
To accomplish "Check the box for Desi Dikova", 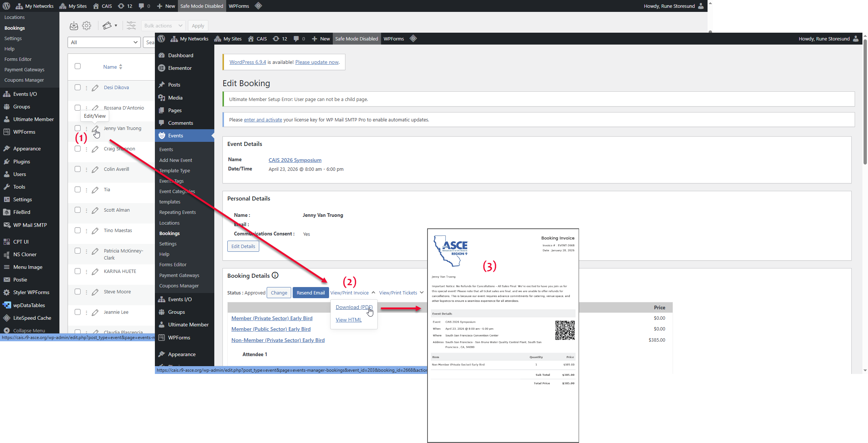I will point(78,87).
